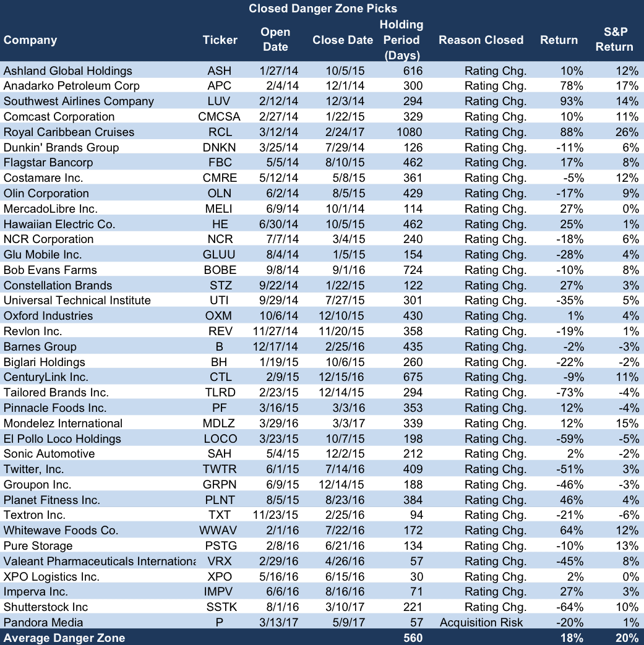Click the 'MDLZ' ticker cell
Screen dimensions: 644x645
(x=219, y=423)
